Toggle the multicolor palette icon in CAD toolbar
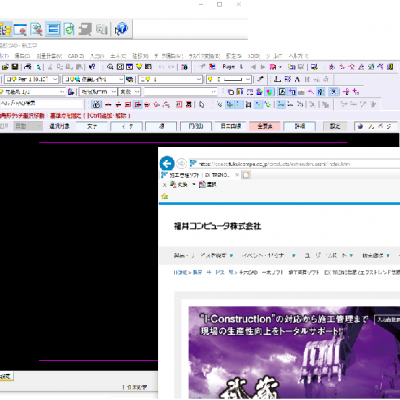 coord(269,92)
